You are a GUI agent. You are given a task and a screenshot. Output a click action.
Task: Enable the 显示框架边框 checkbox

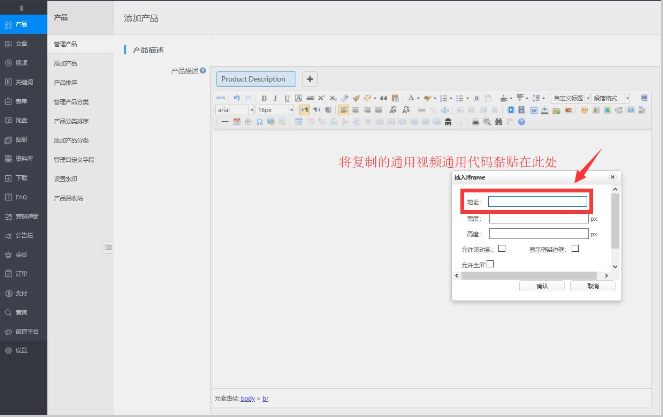pos(576,248)
